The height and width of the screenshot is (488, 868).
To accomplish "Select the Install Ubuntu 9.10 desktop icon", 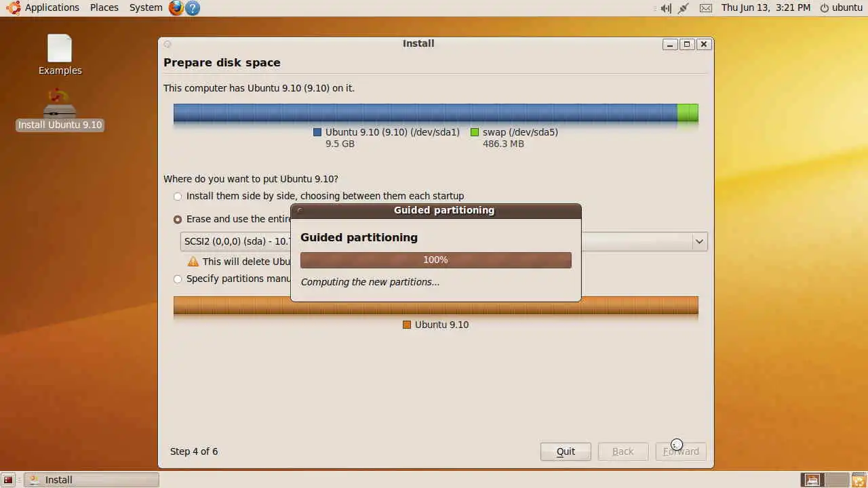I will coord(60,110).
